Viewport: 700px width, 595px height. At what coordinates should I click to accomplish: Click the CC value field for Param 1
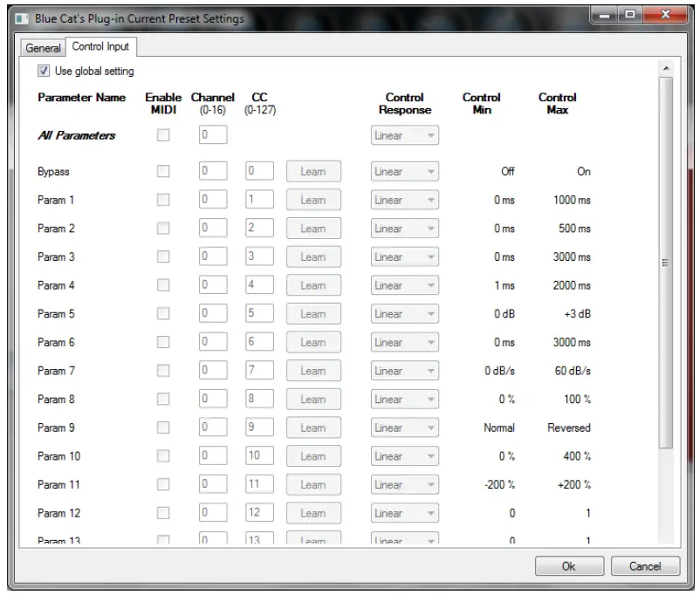[259, 200]
